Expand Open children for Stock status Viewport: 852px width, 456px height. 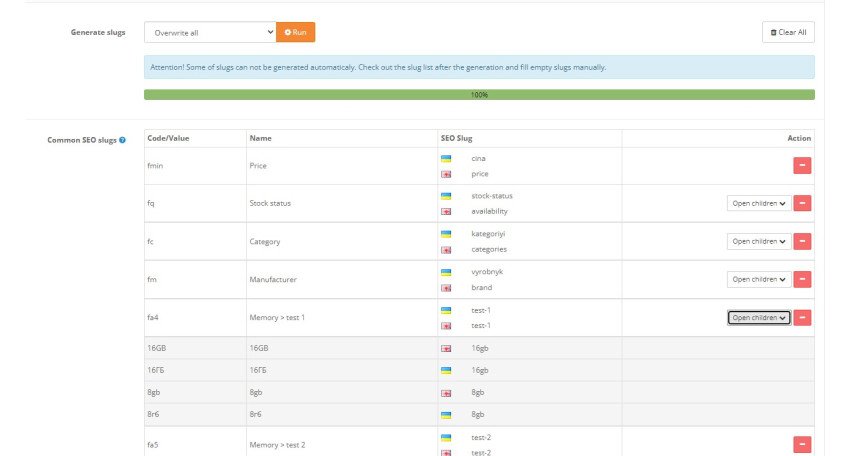(759, 203)
